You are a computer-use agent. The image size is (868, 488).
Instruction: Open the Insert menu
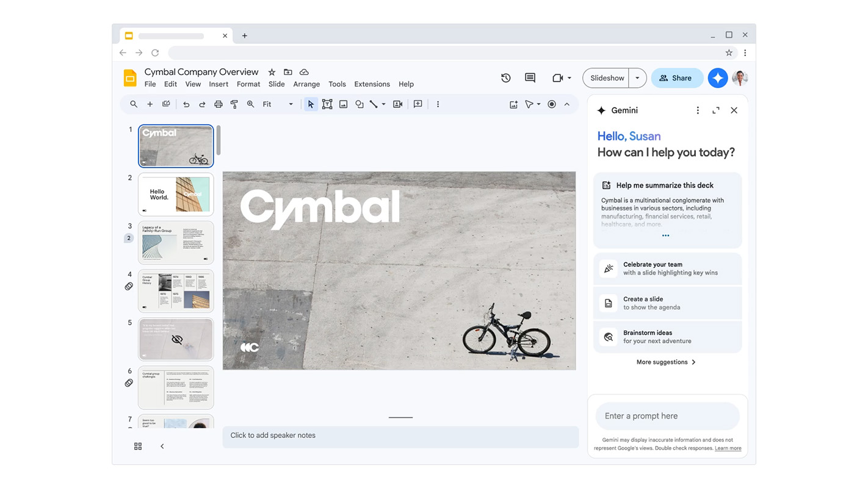tap(219, 84)
